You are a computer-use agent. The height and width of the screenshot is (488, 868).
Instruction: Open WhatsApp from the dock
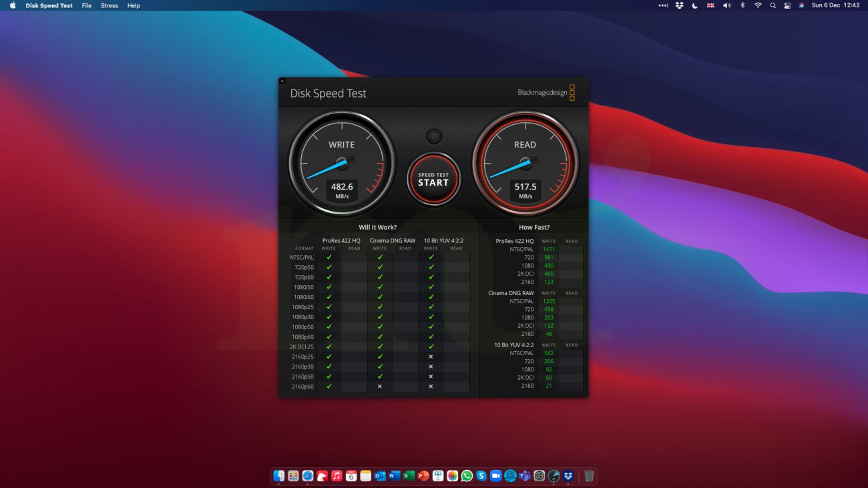tap(467, 476)
